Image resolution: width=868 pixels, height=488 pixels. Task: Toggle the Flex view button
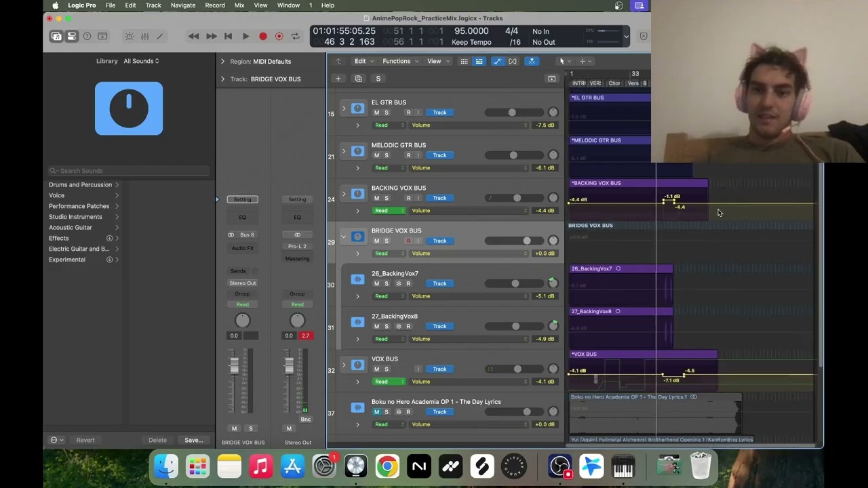tap(513, 61)
